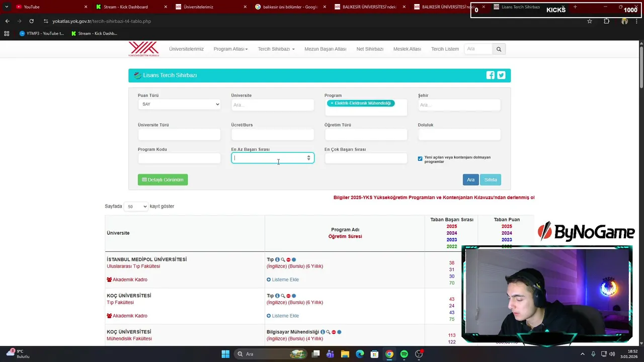Click the navbar Ara search box
Viewport: 644px width, 362px height.
pyautogui.click(x=478, y=49)
